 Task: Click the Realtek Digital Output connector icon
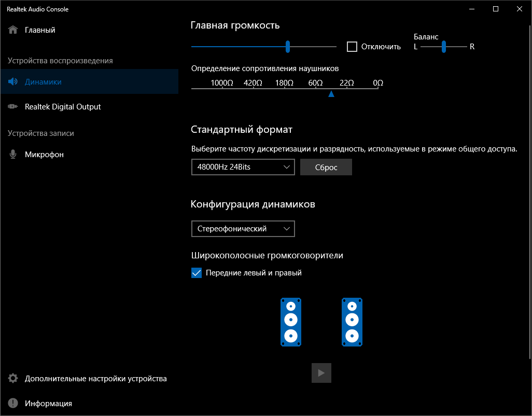(13, 107)
